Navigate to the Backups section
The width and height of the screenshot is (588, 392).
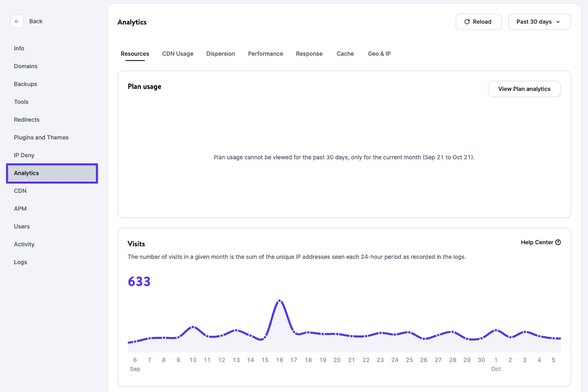click(x=25, y=84)
